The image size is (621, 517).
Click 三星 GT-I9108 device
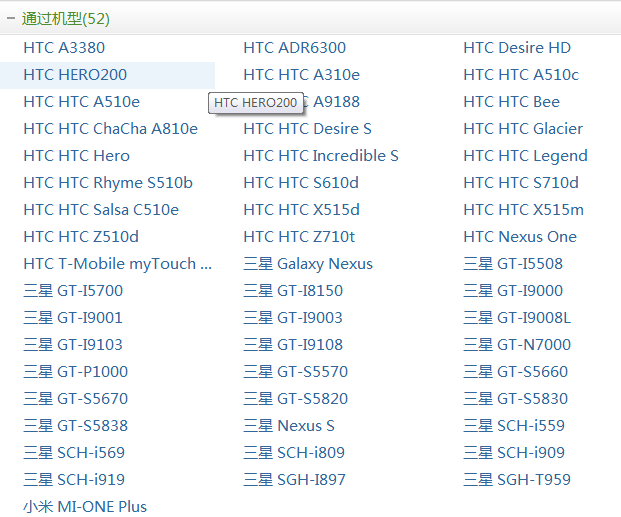point(293,344)
